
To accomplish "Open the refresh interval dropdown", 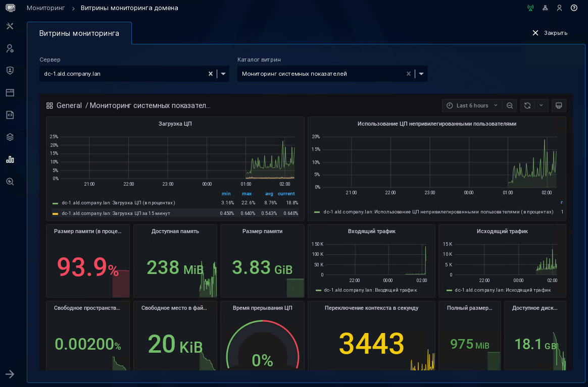I will coord(541,105).
